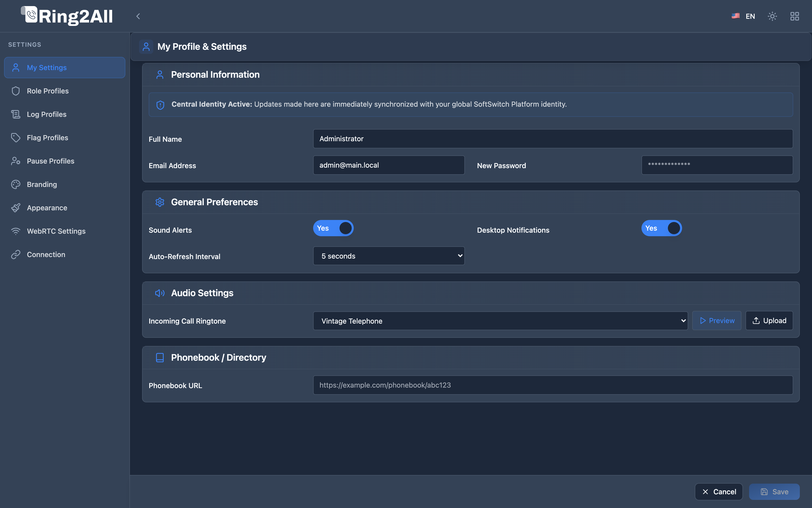Go to Connection menu item

tap(65, 254)
